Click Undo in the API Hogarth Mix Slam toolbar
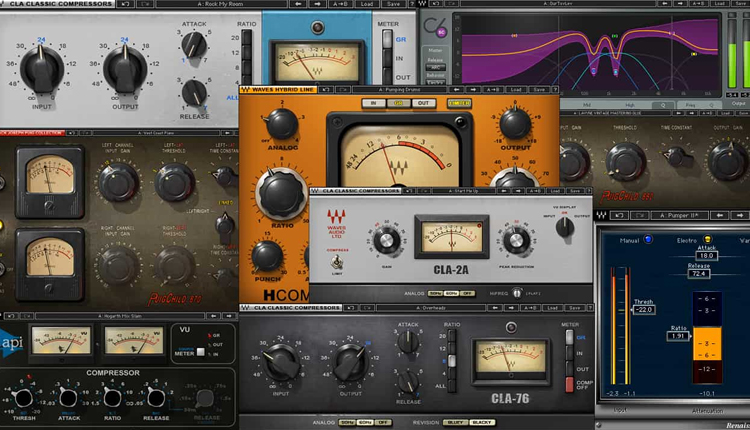This screenshot has height=430, width=750. (x=11, y=316)
